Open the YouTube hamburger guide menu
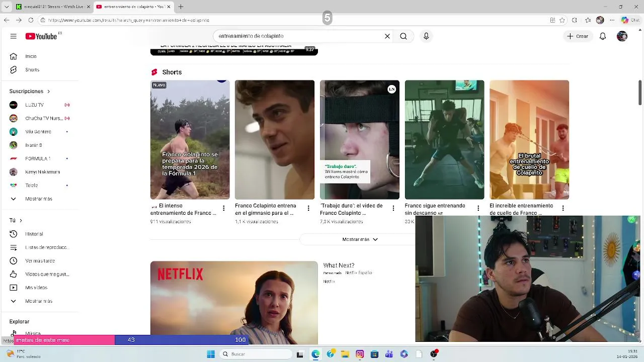 tap(14, 36)
